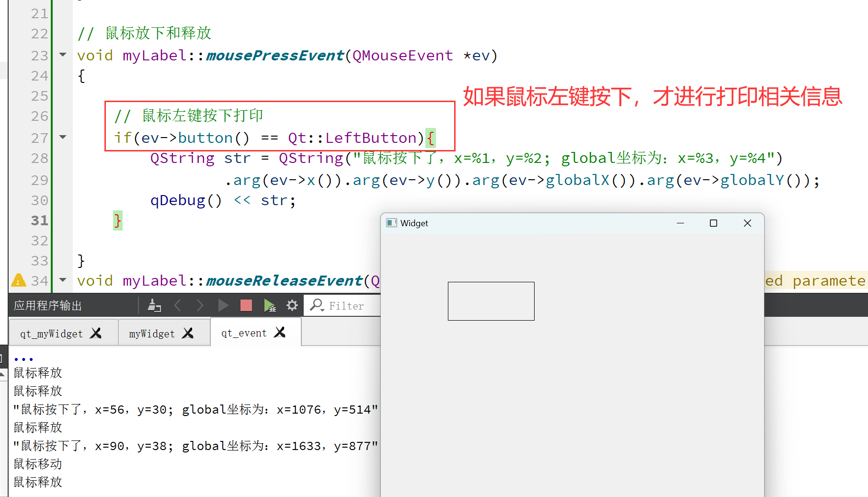This screenshot has height=497, width=868.
Task: Click the closing brace highlighted on line 31
Action: [x=117, y=220]
